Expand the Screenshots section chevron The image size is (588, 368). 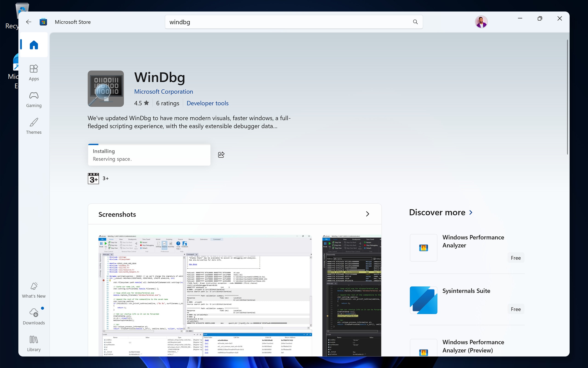(x=367, y=214)
